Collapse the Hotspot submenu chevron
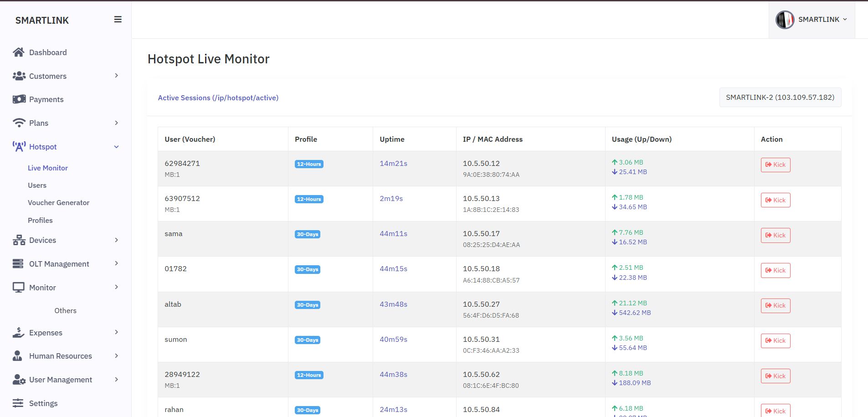Viewport: 868px width, 417px height. (x=117, y=147)
